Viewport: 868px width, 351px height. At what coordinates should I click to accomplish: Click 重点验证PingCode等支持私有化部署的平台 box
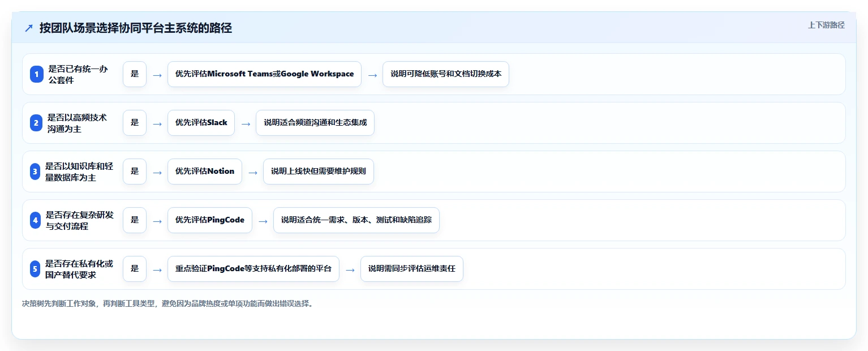click(x=253, y=269)
